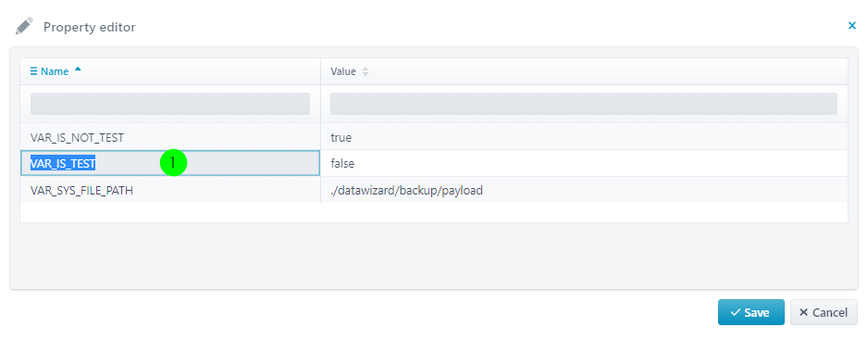The width and height of the screenshot is (868, 339).
Task: Click the ascending sort arrow on Name
Action: coord(78,69)
